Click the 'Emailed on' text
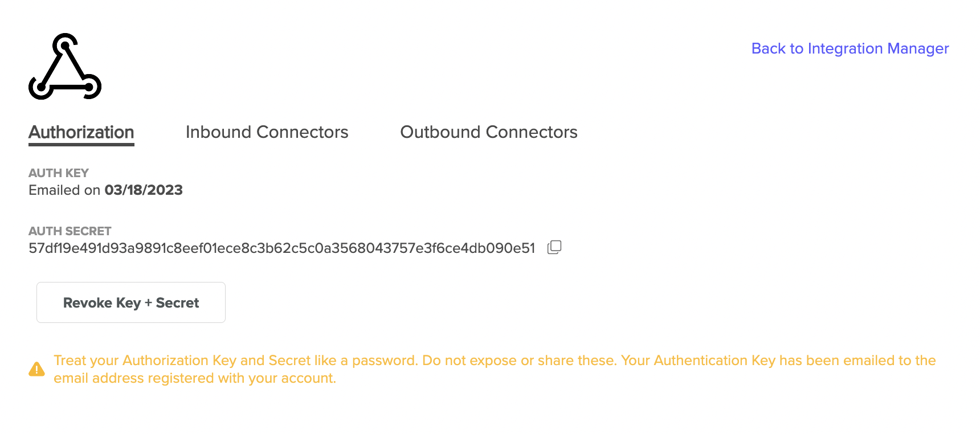This screenshot has width=980, height=434. pyautogui.click(x=64, y=190)
